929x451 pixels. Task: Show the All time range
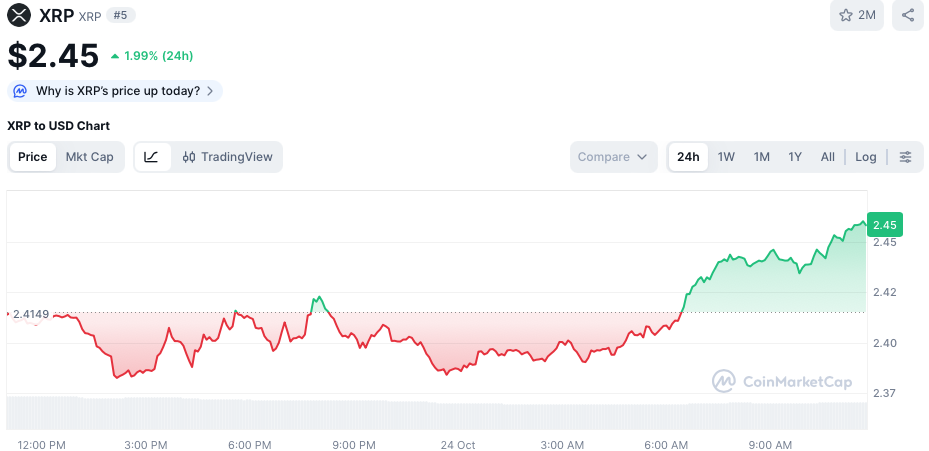828,157
